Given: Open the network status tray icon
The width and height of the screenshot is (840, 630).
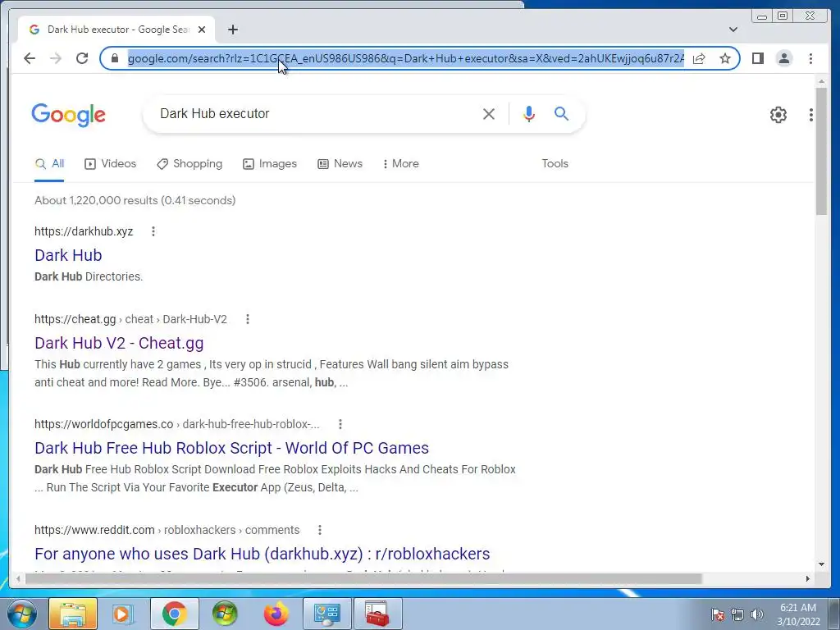Looking at the screenshot, I should [737, 614].
